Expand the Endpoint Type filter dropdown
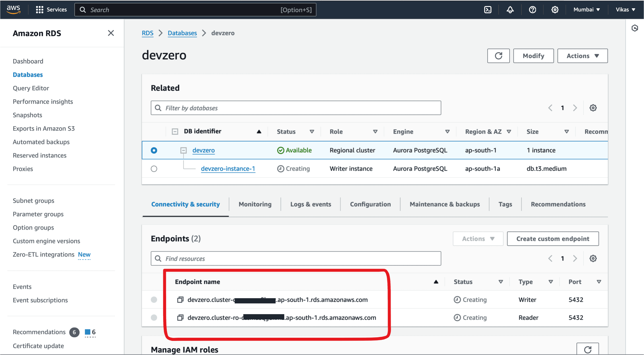 point(550,282)
